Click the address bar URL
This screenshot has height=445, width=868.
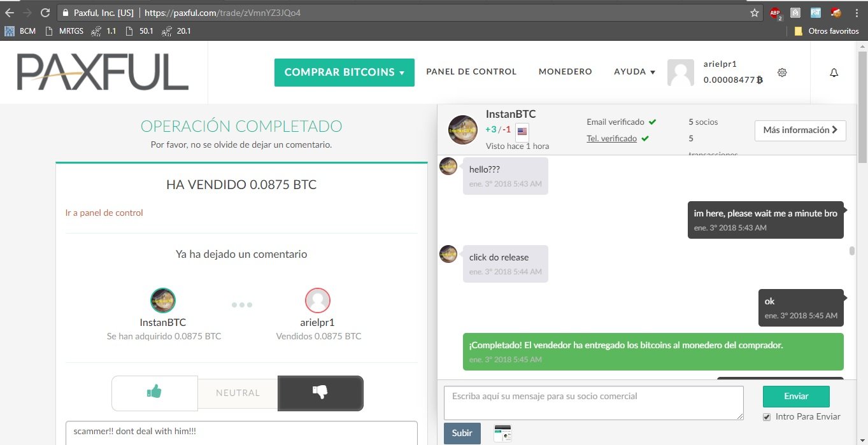click(x=222, y=12)
